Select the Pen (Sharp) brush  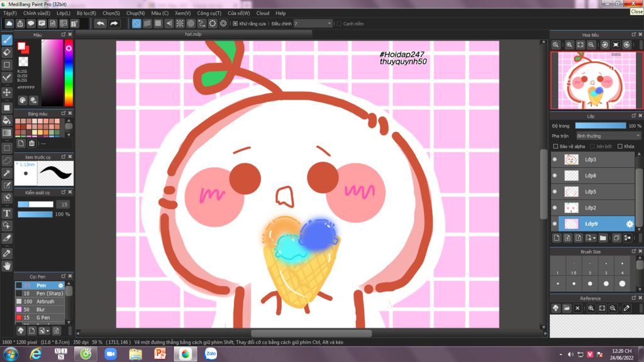point(40,293)
